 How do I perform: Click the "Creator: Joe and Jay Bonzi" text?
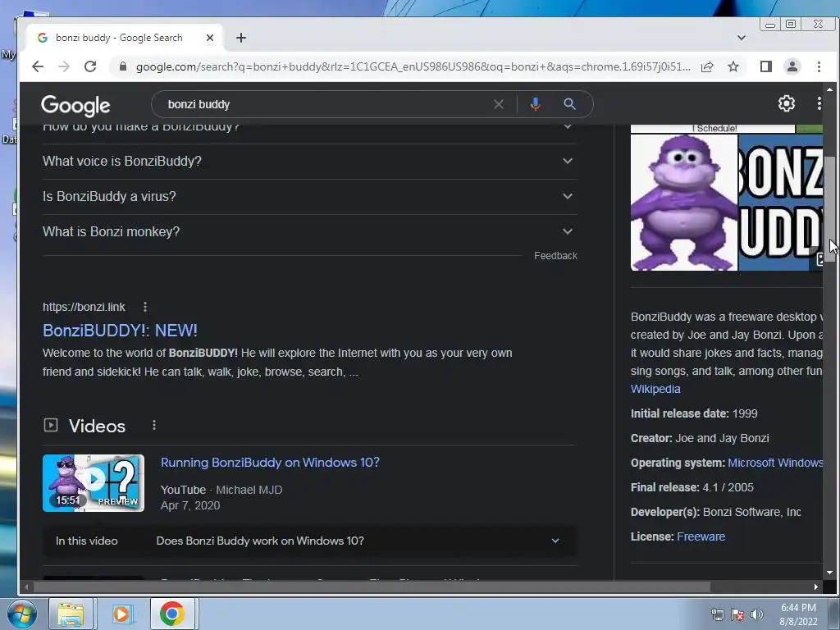pyautogui.click(x=700, y=438)
